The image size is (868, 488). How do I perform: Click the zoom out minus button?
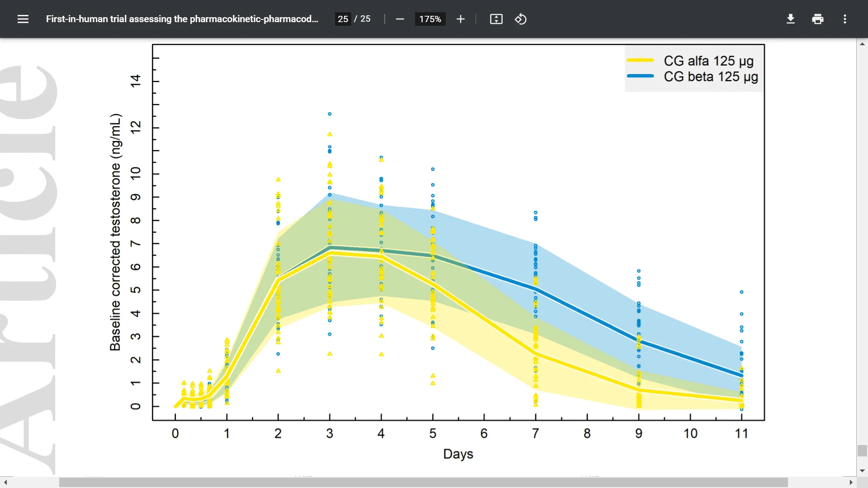[x=400, y=19]
